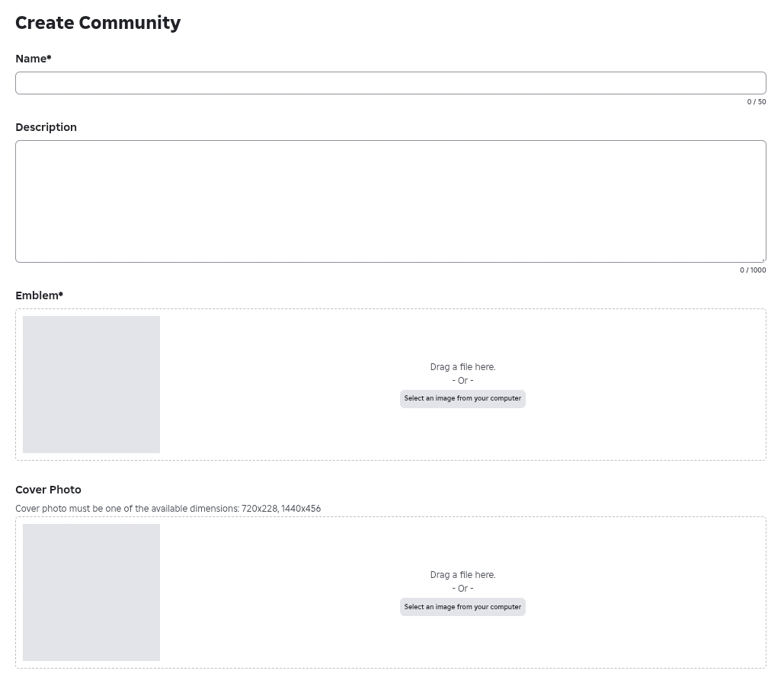Click the Cover Photo gray preview placeholder
Screen dimensions: 784x693
pos(91,592)
